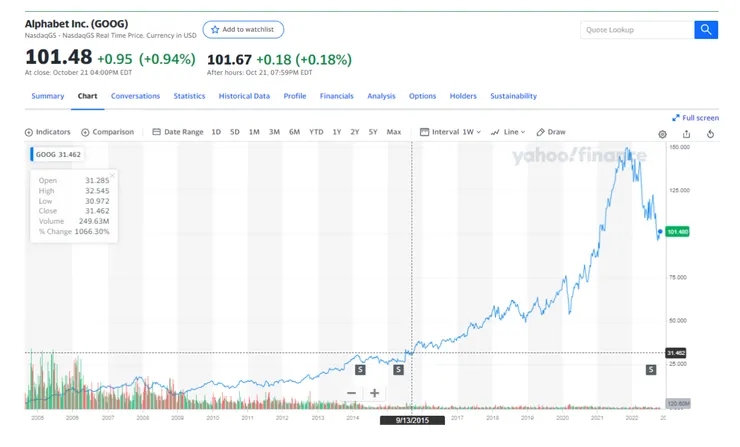Select the 1Y range option
The height and width of the screenshot is (447, 740).
pyautogui.click(x=337, y=132)
